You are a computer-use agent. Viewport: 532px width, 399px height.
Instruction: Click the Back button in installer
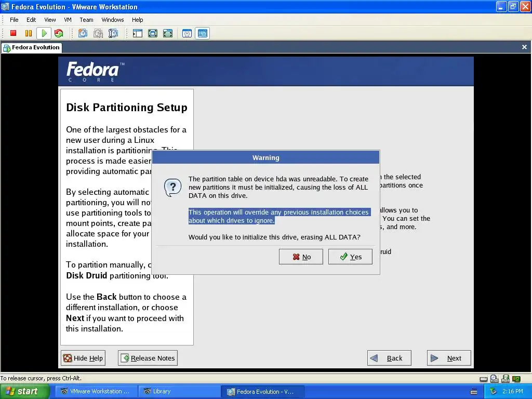coord(389,358)
